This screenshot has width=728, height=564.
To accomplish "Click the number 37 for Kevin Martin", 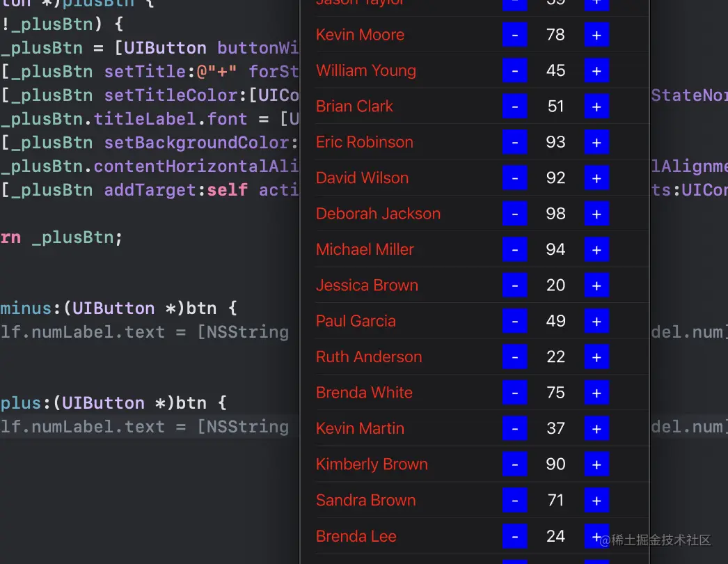I will pyautogui.click(x=555, y=428).
